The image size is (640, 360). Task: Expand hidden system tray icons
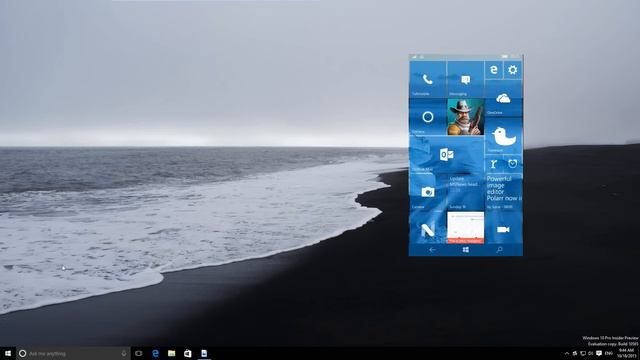(567, 353)
